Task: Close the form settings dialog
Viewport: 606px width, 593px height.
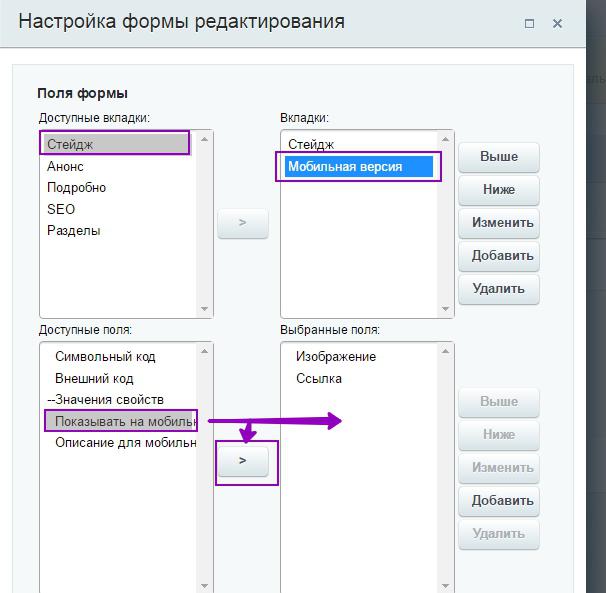Action: coord(557,24)
